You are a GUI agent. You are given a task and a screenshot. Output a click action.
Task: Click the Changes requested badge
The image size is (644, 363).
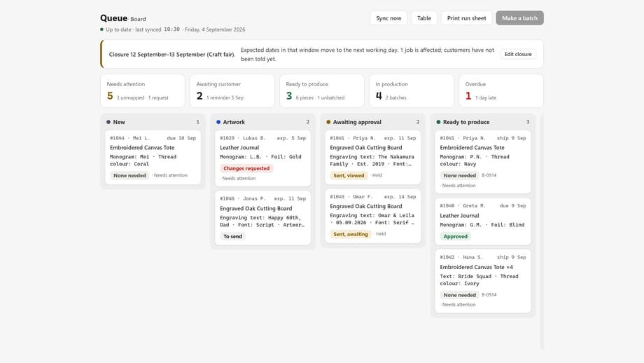click(x=246, y=169)
